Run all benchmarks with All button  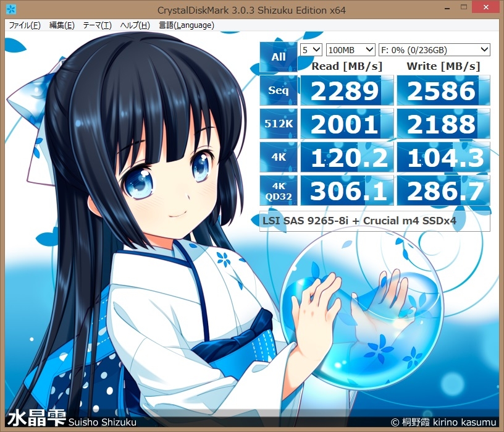[279, 57]
